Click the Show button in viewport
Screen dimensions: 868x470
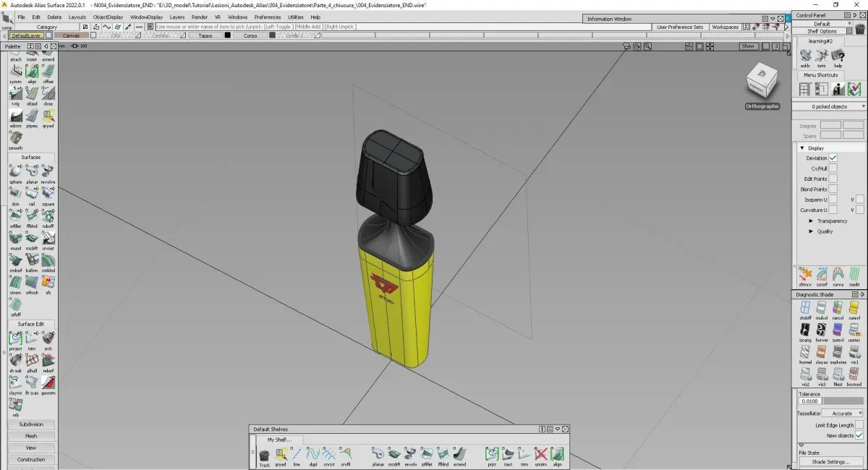[x=748, y=46]
